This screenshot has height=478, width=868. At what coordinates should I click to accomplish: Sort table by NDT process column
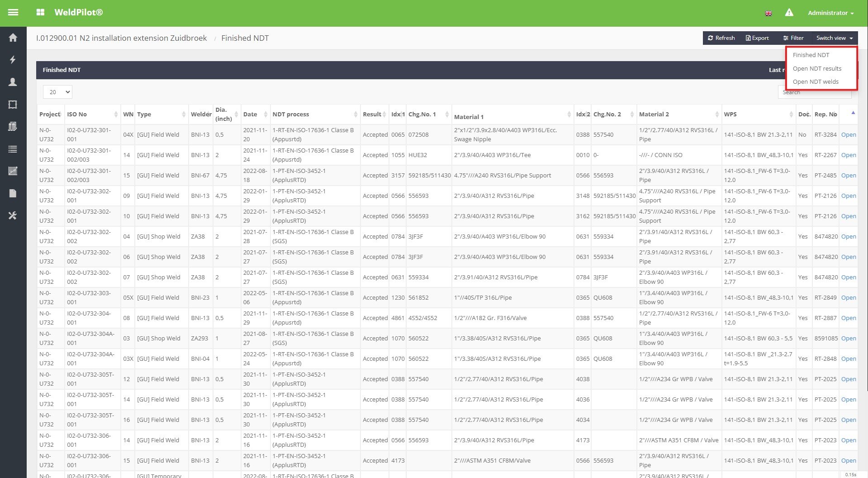(291, 115)
